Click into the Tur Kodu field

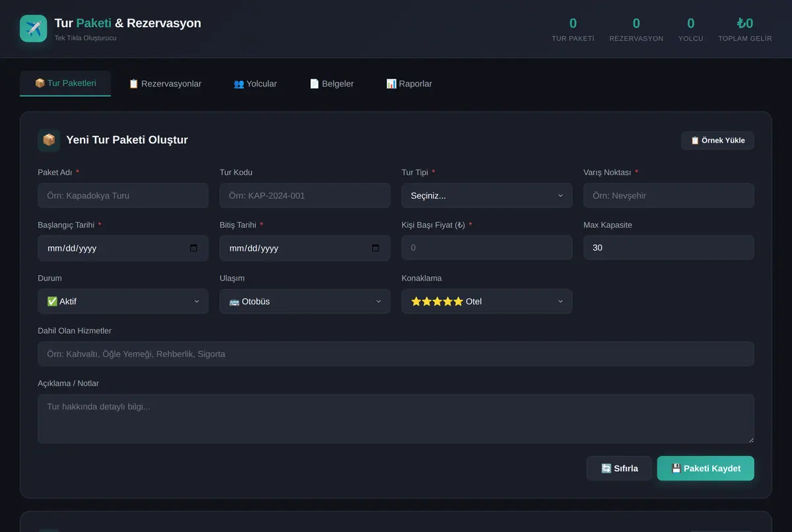[x=305, y=195]
